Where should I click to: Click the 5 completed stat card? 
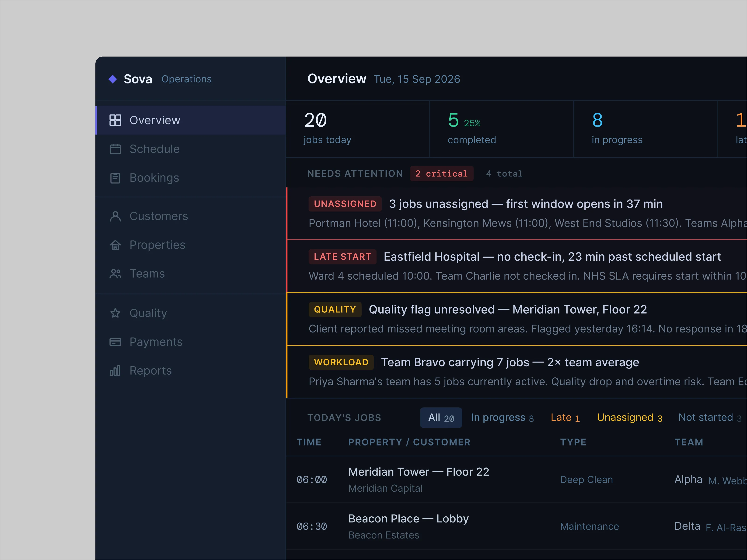tap(502, 129)
